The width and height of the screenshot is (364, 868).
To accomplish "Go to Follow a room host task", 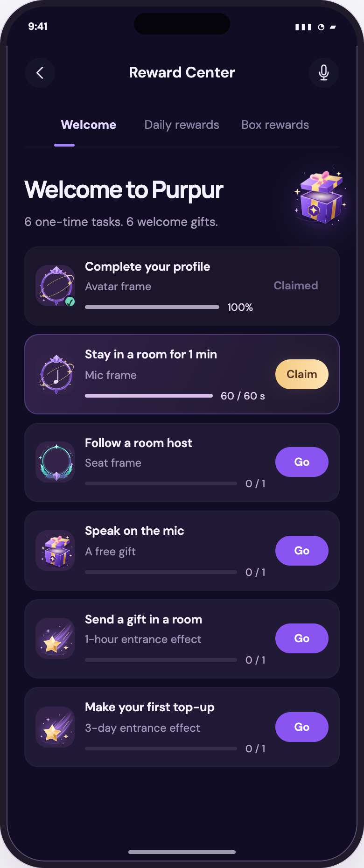I will tap(302, 462).
